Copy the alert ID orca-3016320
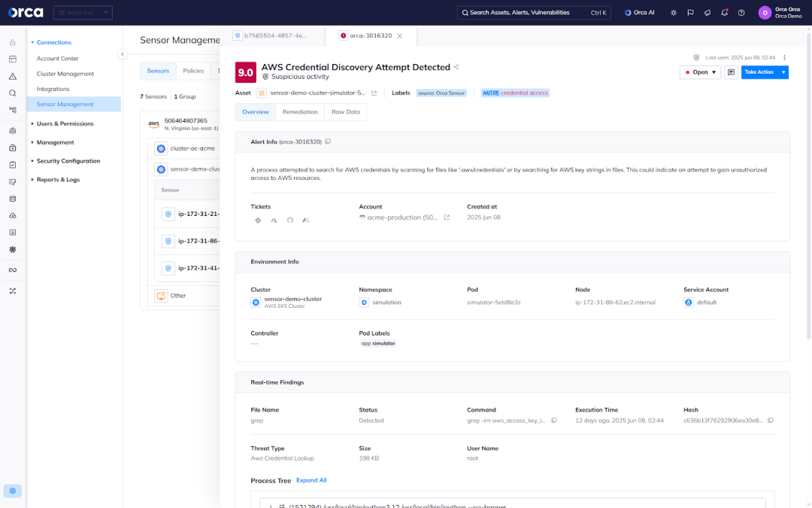The image size is (812, 508). [x=328, y=141]
